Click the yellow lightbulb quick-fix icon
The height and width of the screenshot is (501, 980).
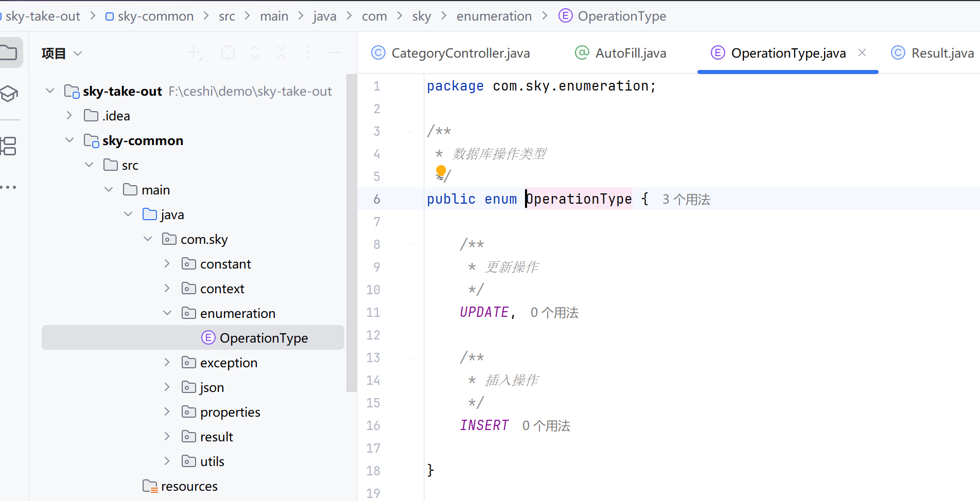pos(441,171)
